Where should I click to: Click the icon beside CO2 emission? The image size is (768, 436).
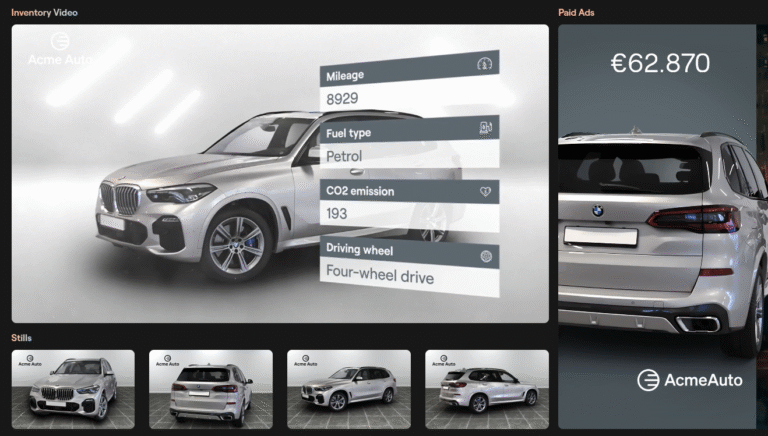(486, 190)
